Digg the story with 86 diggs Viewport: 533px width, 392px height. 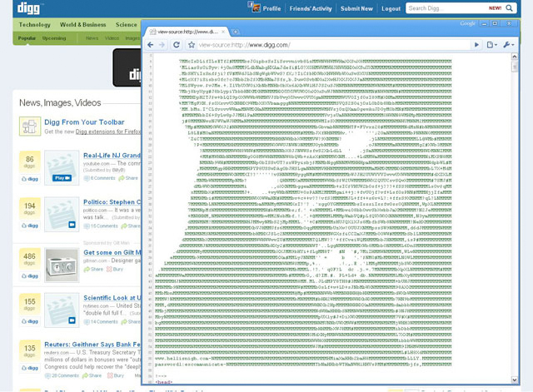[30, 179]
